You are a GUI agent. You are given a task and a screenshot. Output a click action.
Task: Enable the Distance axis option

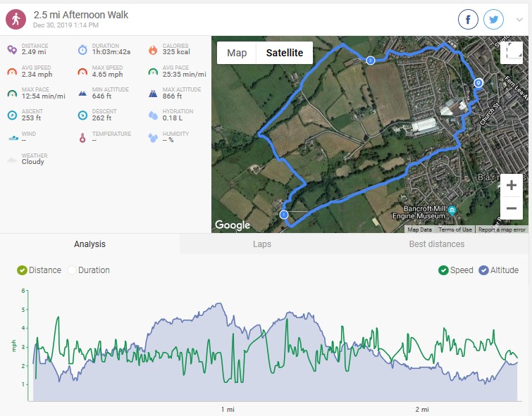pyautogui.click(x=22, y=270)
